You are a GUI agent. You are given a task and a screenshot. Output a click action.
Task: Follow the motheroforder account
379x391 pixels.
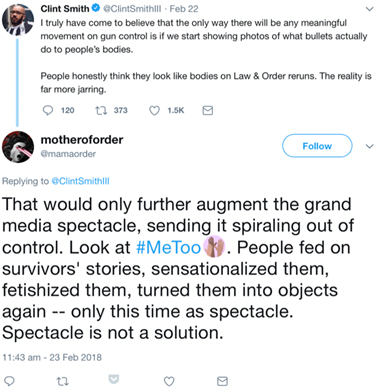(x=317, y=146)
